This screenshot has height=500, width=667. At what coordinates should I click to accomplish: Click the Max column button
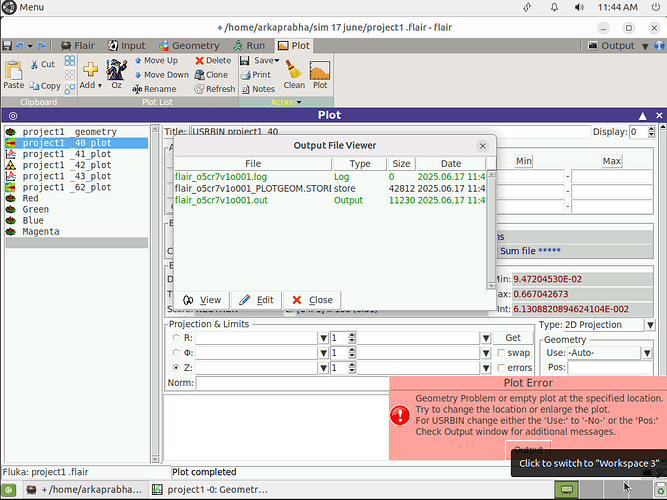tap(611, 161)
